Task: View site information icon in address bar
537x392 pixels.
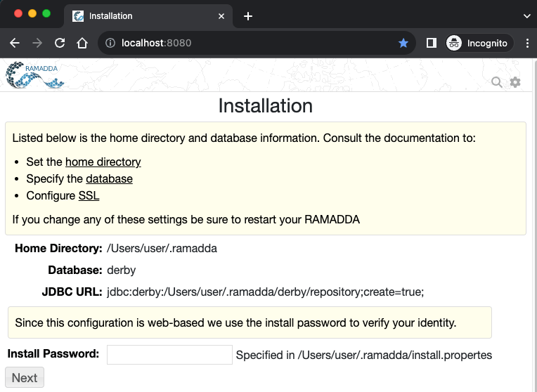Action: pyautogui.click(x=110, y=43)
